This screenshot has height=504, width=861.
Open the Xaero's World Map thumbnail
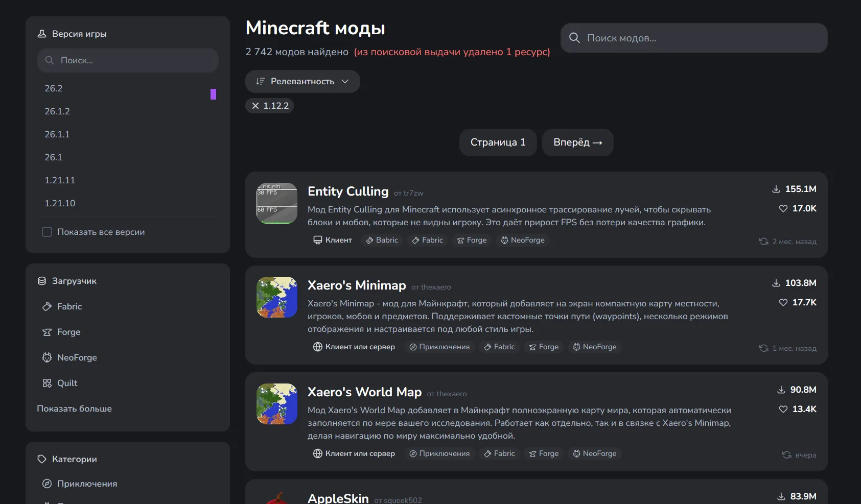[x=277, y=404]
